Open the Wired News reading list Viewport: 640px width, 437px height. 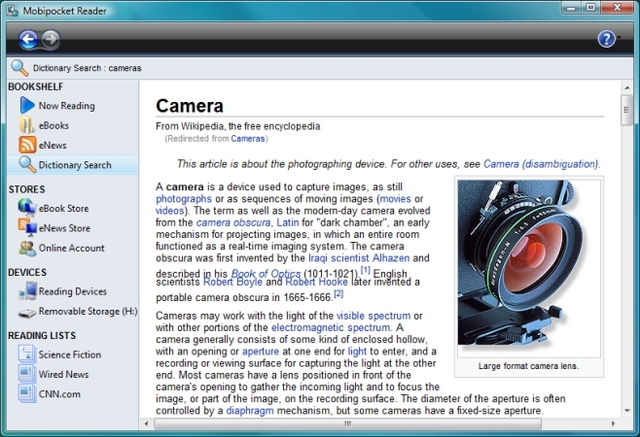(x=63, y=374)
